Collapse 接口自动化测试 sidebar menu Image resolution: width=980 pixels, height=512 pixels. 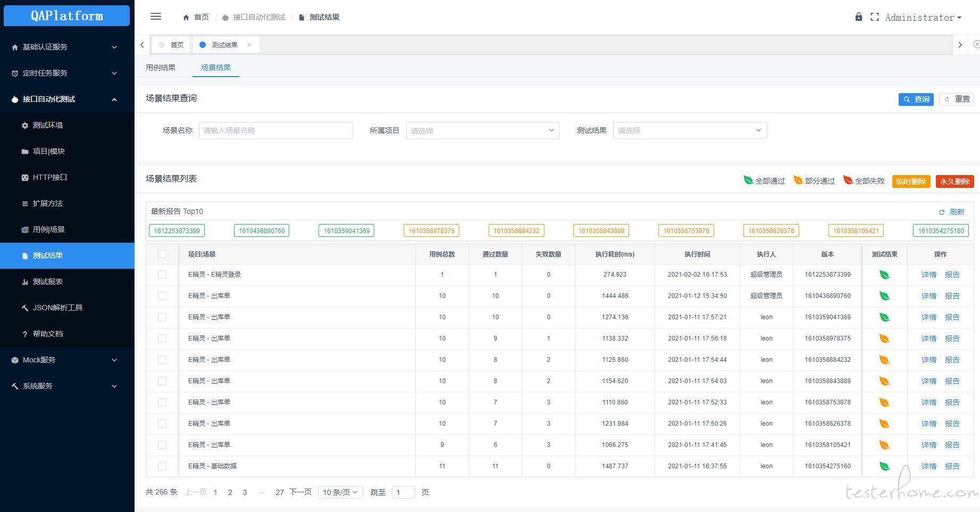[x=67, y=99]
